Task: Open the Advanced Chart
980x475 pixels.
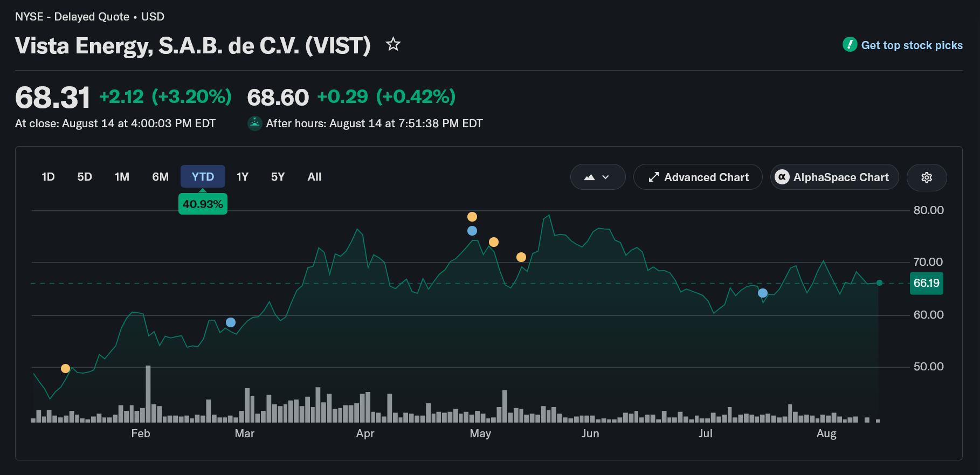Action: (x=698, y=177)
